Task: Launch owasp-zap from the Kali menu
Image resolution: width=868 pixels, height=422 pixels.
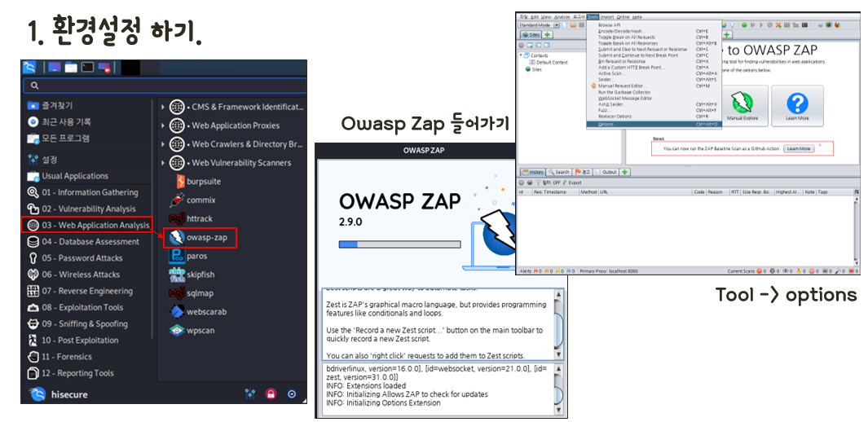Action: (x=200, y=238)
